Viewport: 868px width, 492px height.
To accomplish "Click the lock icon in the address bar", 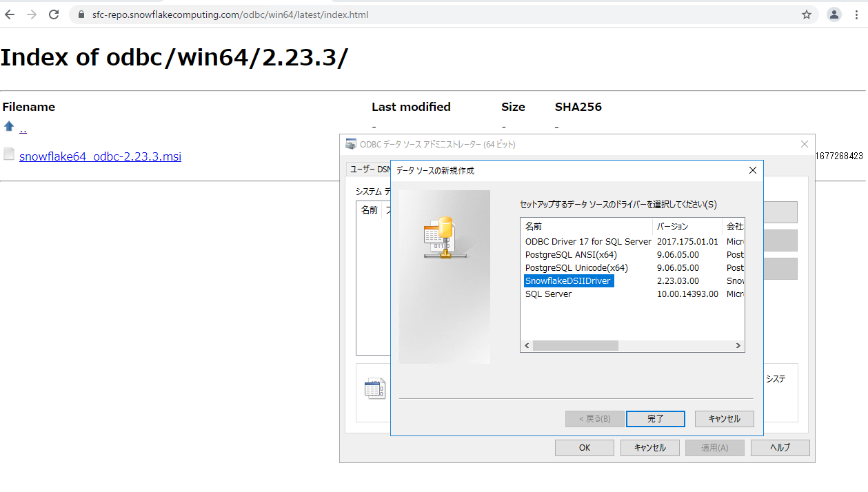I will (x=81, y=14).
